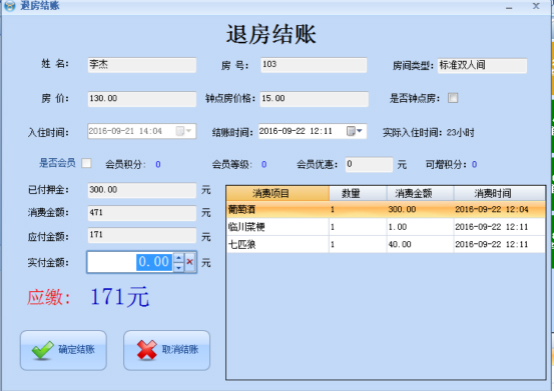Increase 实付金额 with the up arrow
554x391 pixels.
(179, 258)
